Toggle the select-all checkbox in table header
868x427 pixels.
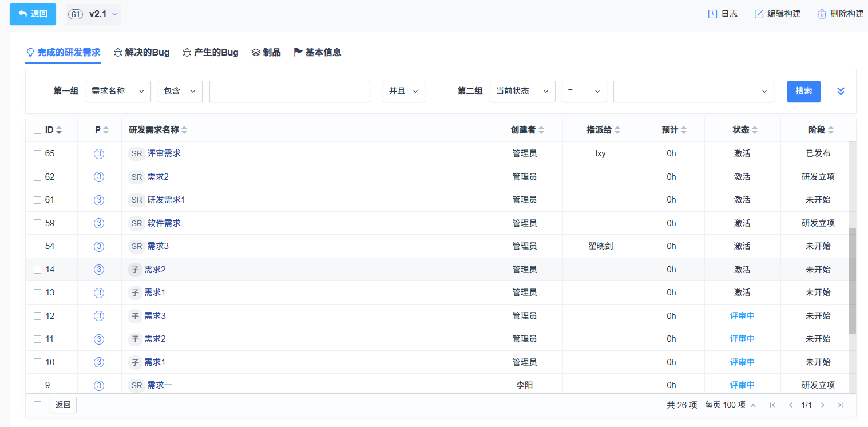(38, 130)
